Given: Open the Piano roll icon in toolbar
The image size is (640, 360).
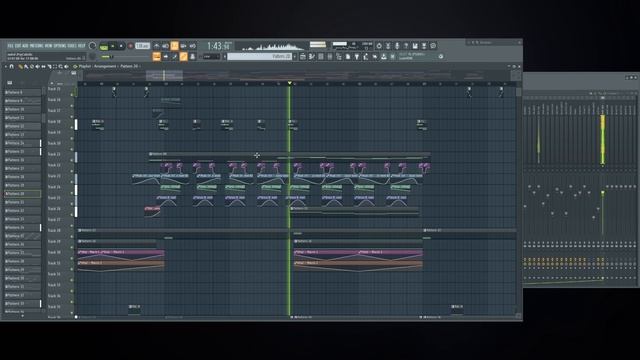Looking at the screenshot, I should point(311,57).
